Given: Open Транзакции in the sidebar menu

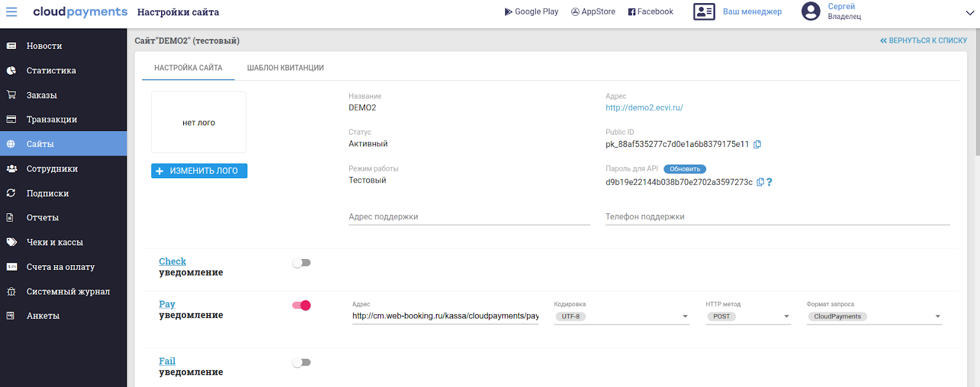Looking at the screenshot, I should (51, 119).
